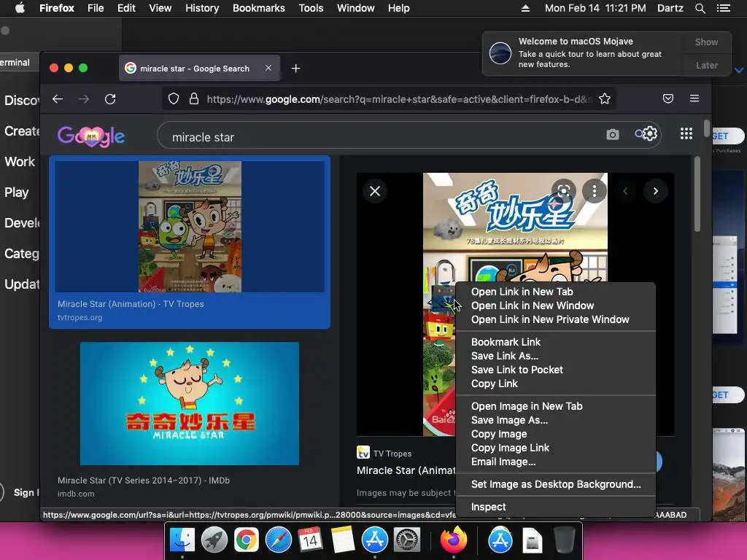Click the Firefox address bar URL

pos(399,99)
